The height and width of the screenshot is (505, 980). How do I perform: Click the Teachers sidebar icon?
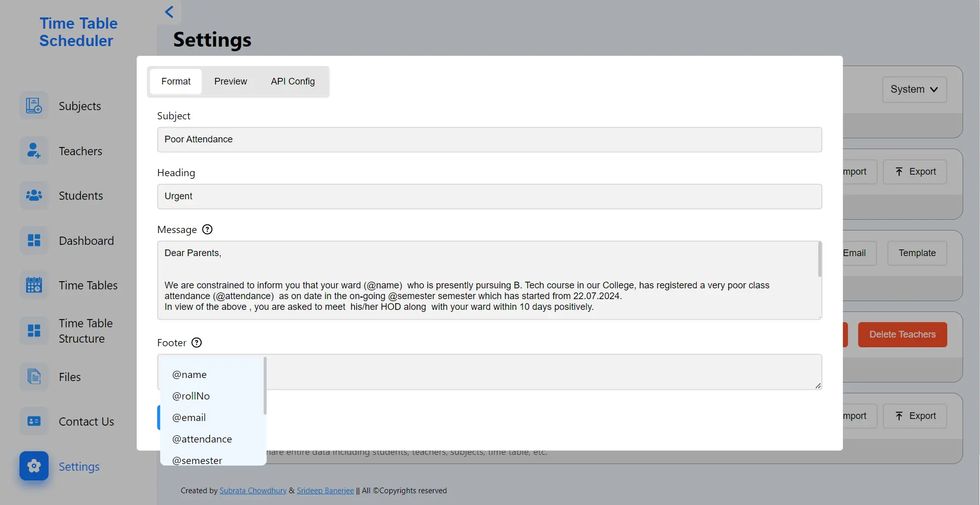(34, 151)
